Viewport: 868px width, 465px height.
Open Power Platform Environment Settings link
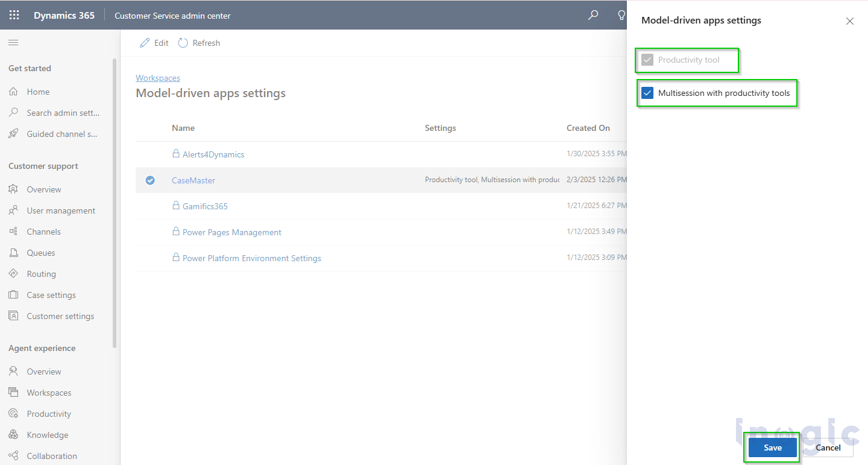click(252, 258)
